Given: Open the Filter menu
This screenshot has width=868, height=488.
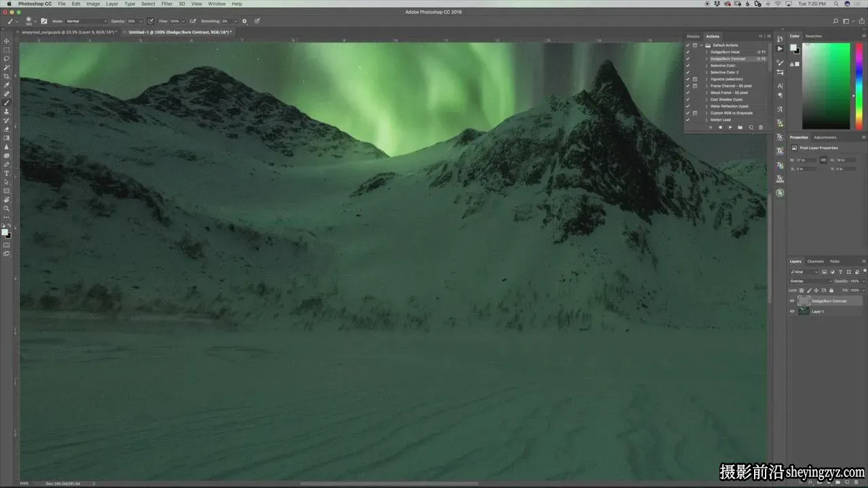Looking at the screenshot, I should (167, 4).
